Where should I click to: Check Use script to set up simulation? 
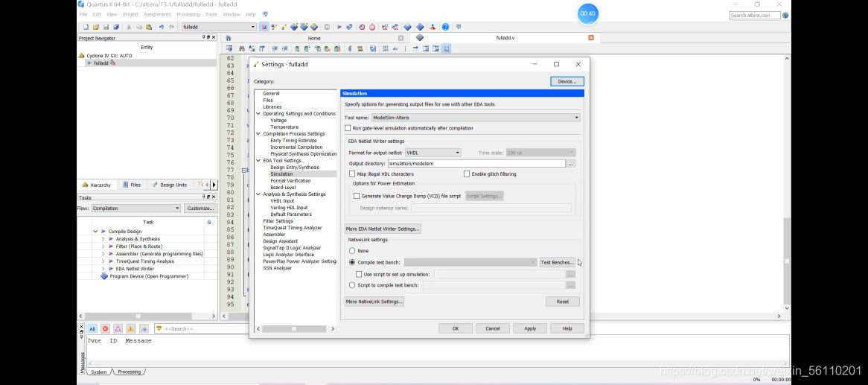tap(359, 274)
